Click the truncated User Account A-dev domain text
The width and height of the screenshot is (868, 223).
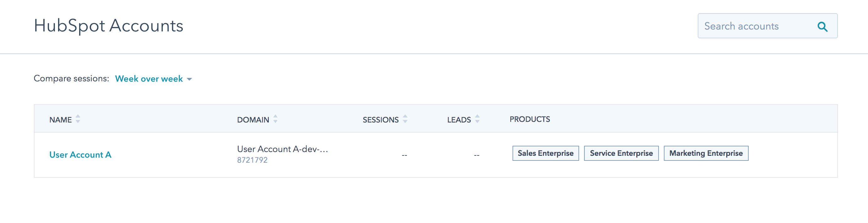282,149
